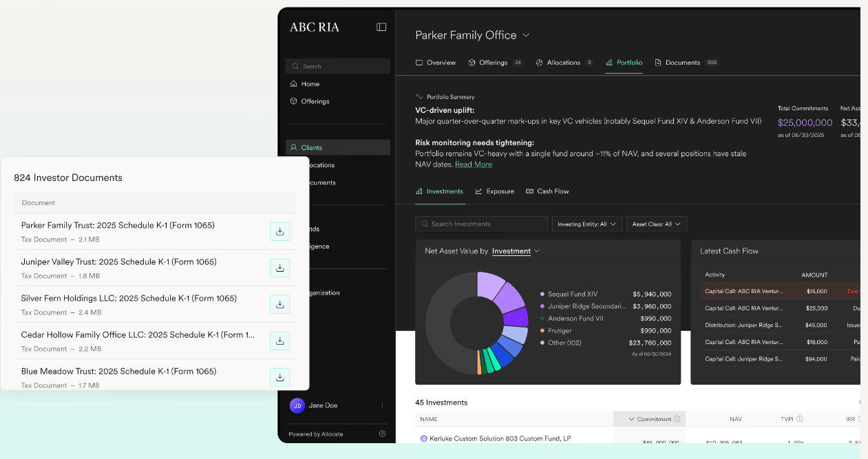Switch to the Offerings tab
This screenshot has height=459, width=868.
click(x=496, y=63)
